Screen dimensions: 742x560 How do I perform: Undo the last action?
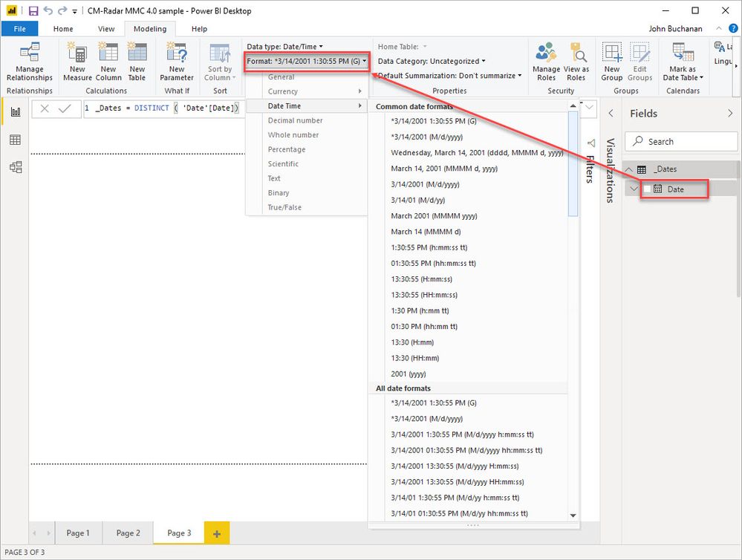[48, 10]
